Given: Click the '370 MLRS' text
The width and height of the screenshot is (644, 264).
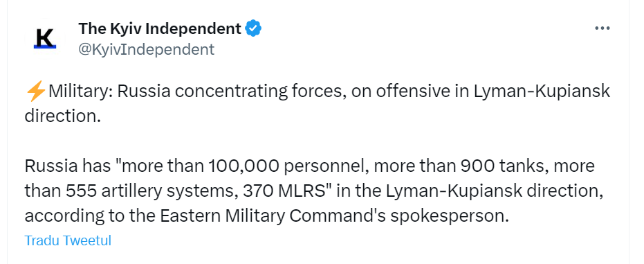Looking at the screenshot, I should click(x=284, y=191).
